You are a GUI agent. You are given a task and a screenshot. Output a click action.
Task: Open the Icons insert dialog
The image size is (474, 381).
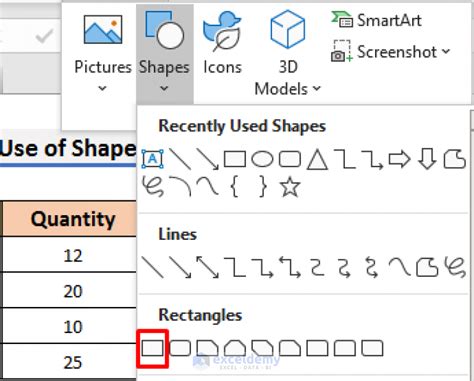(222, 43)
